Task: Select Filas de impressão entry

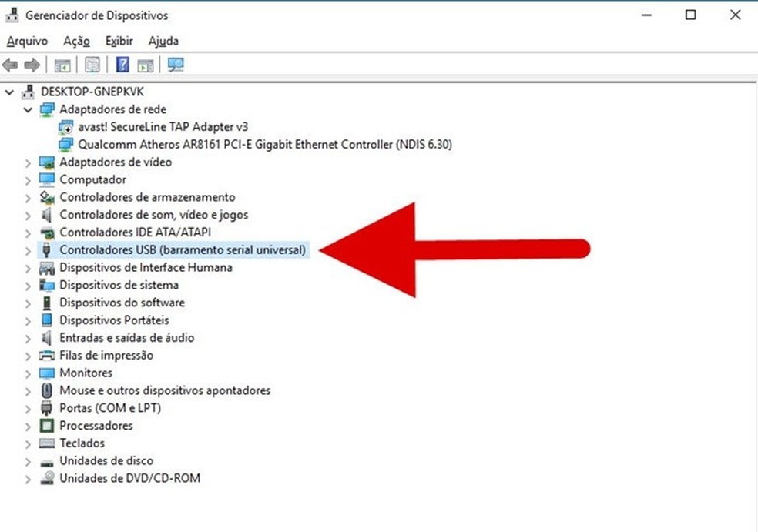Action: pos(106,356)
